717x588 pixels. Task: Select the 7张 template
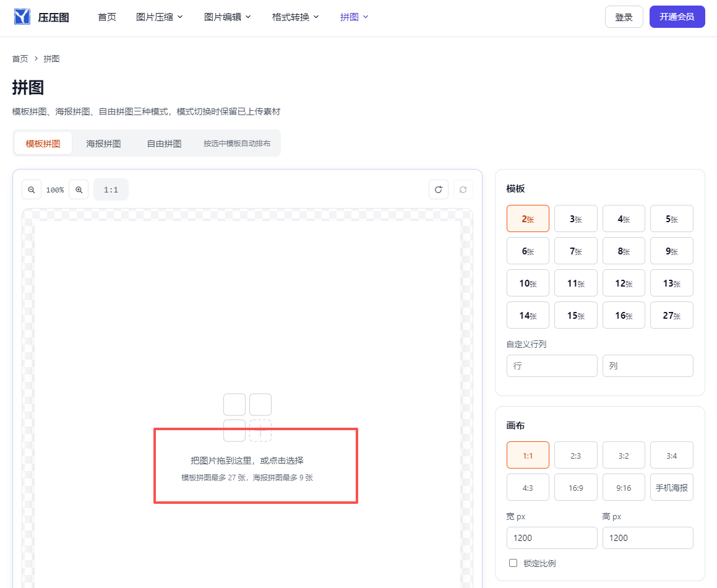[576, 251]
